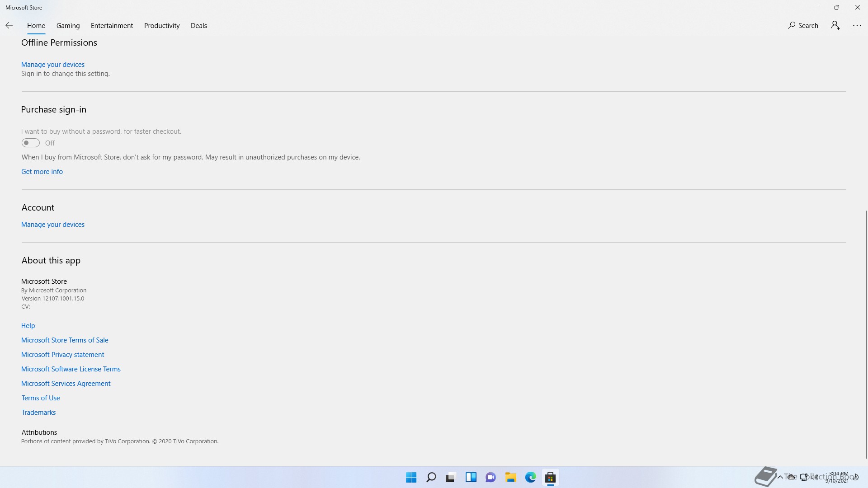Open the three-dot more menu
868x488 pixels.
click(857, 26)
